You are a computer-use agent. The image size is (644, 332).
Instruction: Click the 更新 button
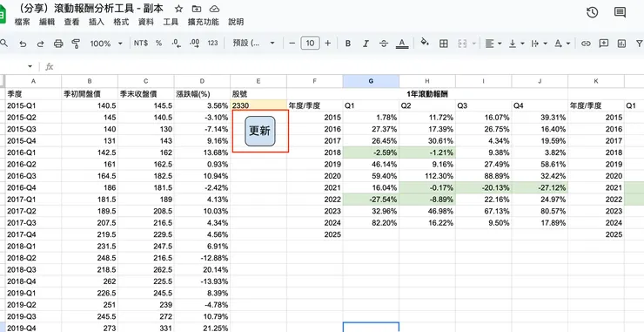(260, 131)
